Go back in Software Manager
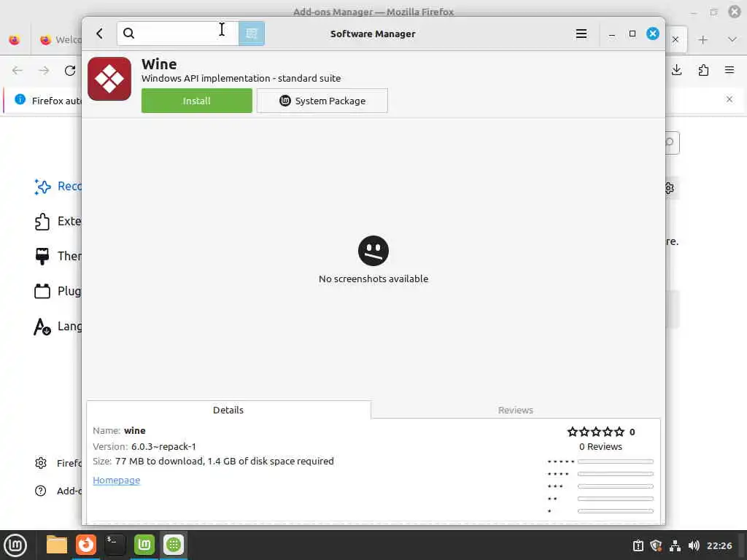This screenshot has width=747, height=560. [x=99, y=34]
